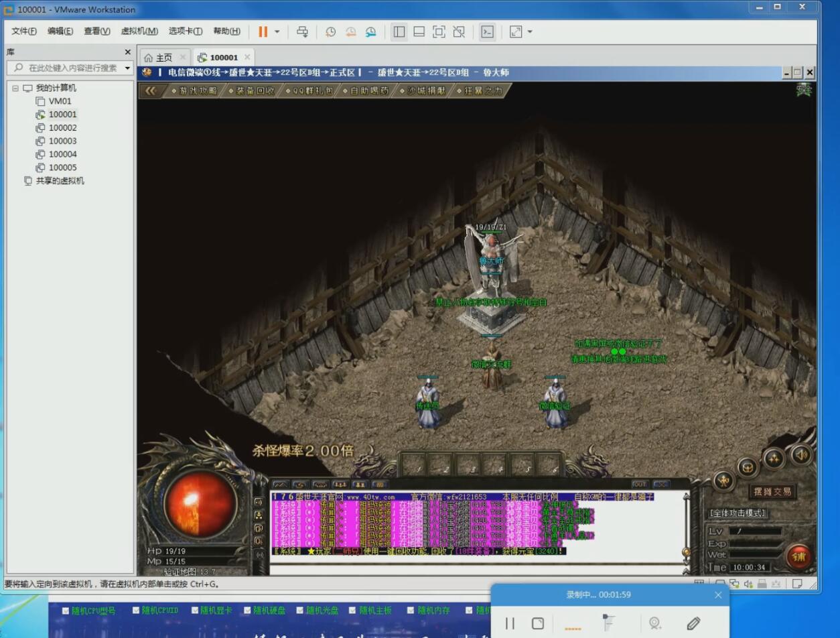Click quick item slot 6
This screenshot has width=840, height=638.
click(549, 464)
